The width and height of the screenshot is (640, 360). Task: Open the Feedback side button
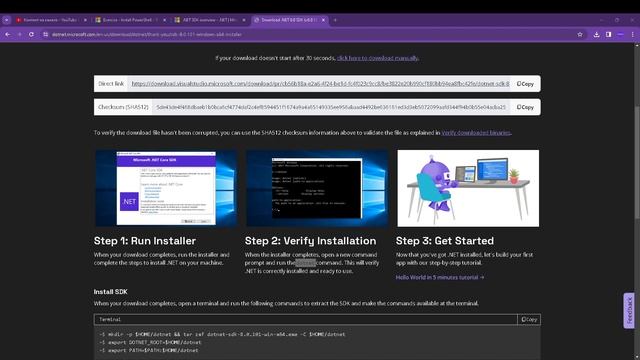[629, 311]
